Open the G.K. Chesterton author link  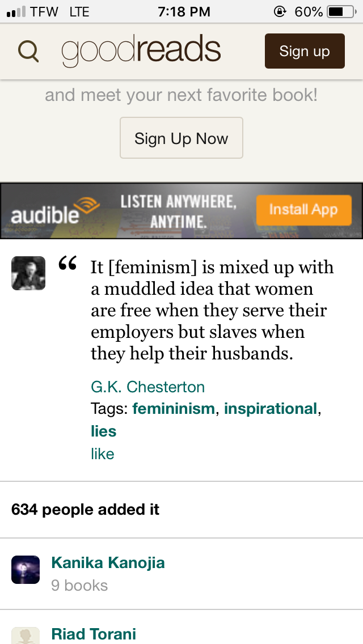pyautogui.click(x=147, y=387)
